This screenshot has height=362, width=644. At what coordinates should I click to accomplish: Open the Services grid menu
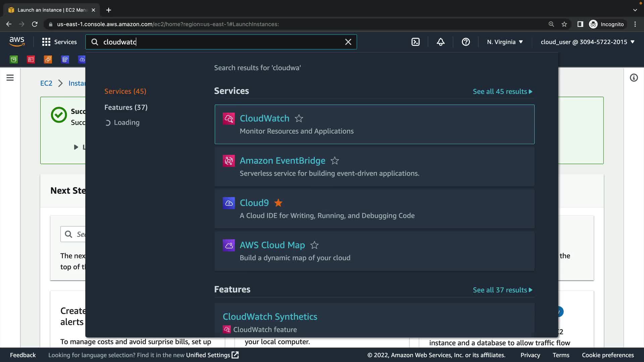[x=59, y=42]
